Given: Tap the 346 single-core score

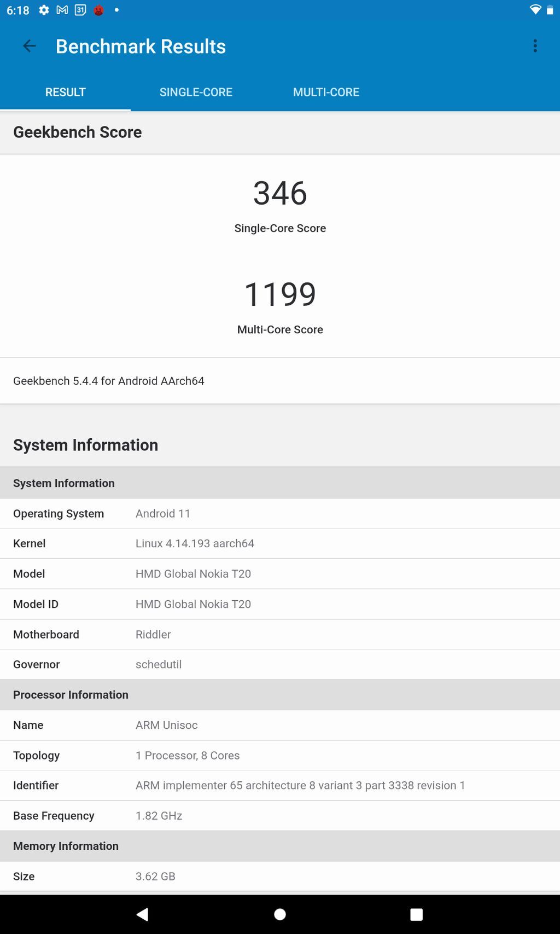Looking at the screenshot, I should coord(280,194).
